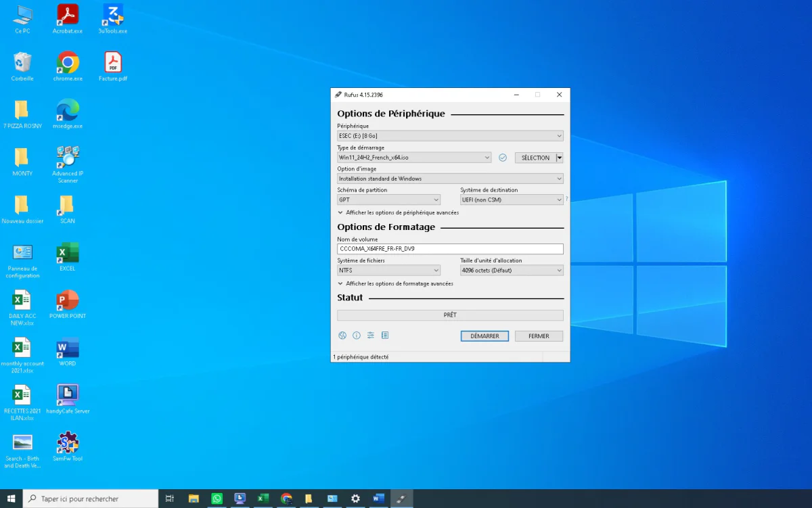Open the SamFw Tool shortcut
The image size is (812, 508).
(68, 446)
